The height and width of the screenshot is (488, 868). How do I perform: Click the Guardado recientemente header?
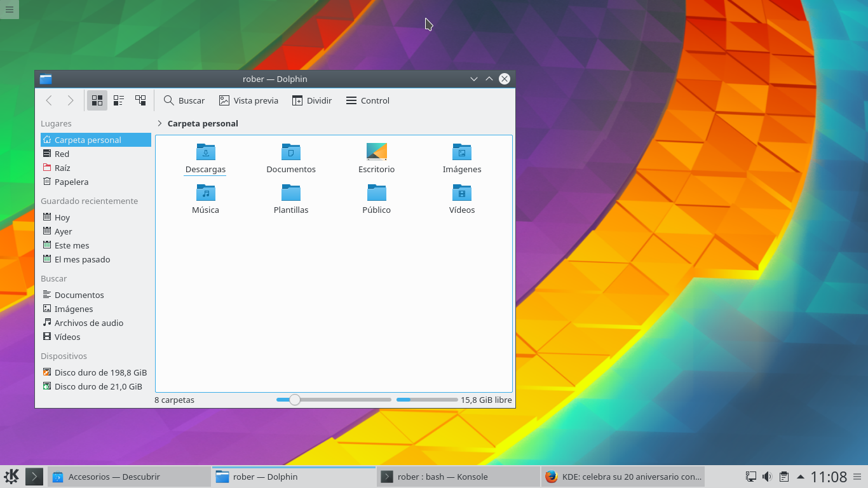tap(89, 201)
